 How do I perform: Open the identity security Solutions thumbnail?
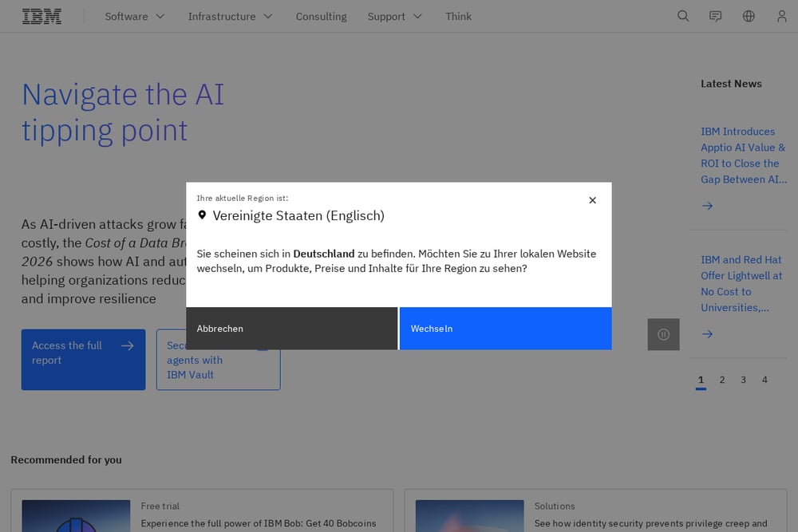pyautogui.click(x=470, y=516)
